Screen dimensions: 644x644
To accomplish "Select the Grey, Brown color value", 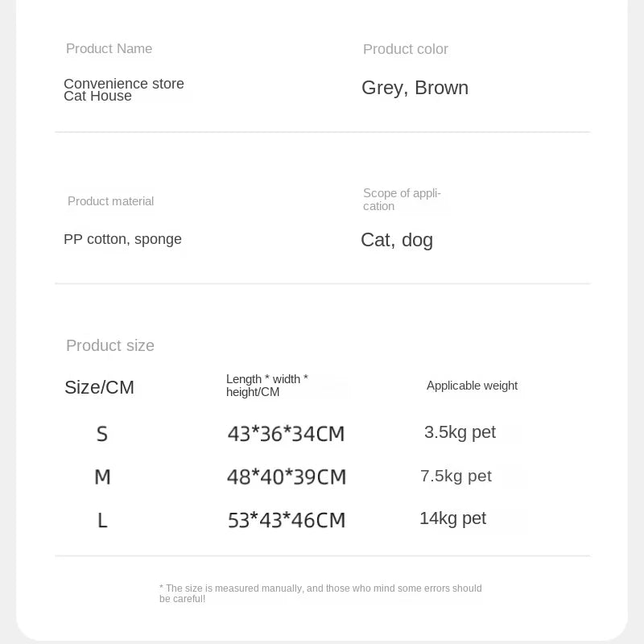I will click(415, 88).
